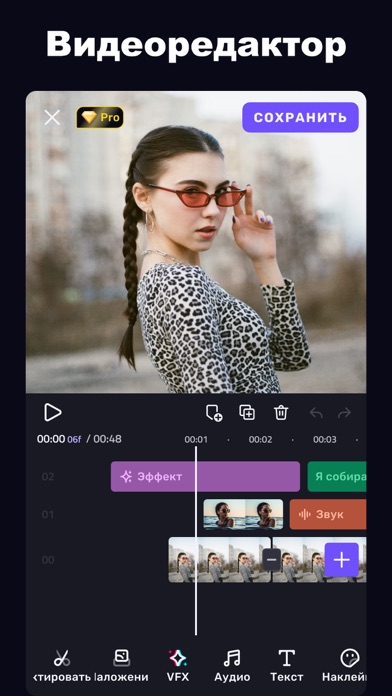Click the 00:03 timeline ruler mark
The height and width of the screenshot is (696, 392).
pos(325,439)
